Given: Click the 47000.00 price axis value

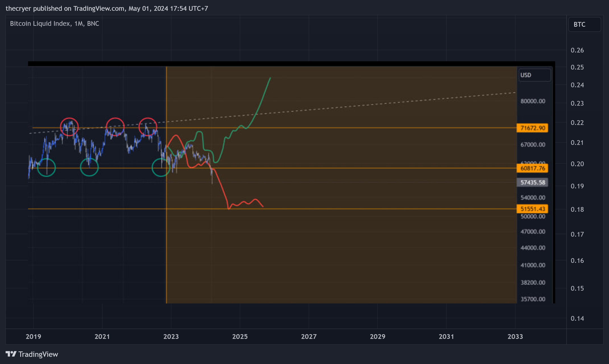Looking at the screenshot, I should 533,232.
